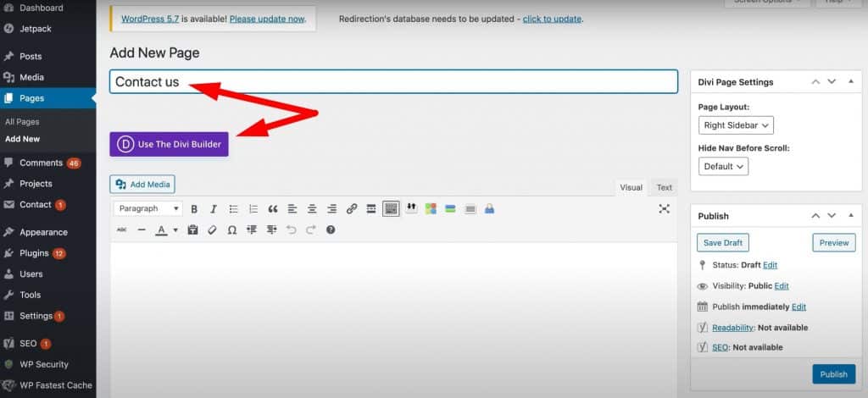Edit the Publish immediately schedule
This screenshot has width=868, height=398.
pos(798,307)
